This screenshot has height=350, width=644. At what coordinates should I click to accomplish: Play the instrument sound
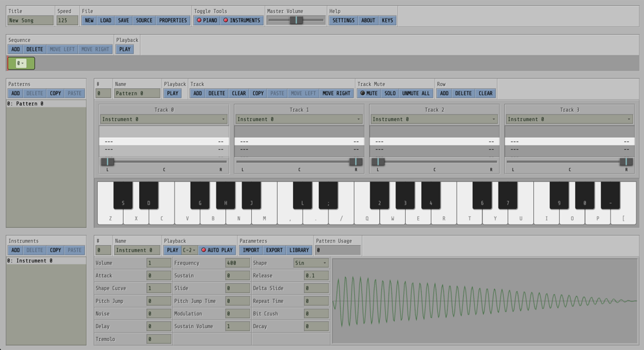click(x=173, y=250)
